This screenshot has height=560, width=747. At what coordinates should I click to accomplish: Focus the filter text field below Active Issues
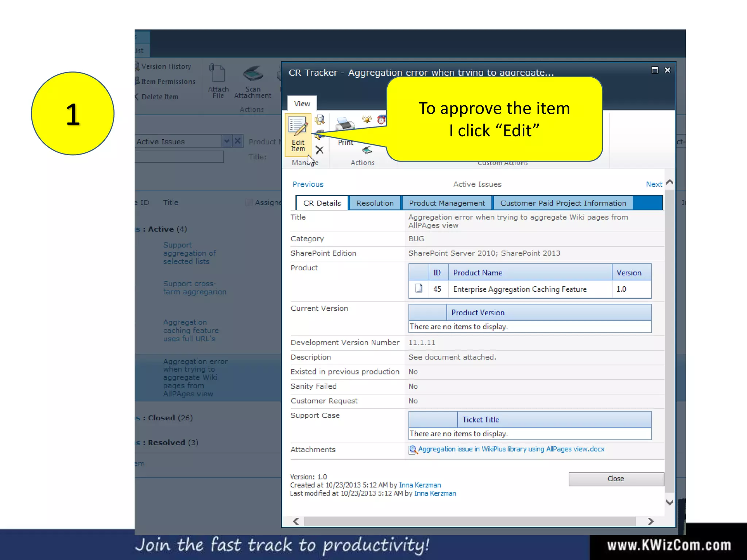pyautogui.click(x=179, y=157)
